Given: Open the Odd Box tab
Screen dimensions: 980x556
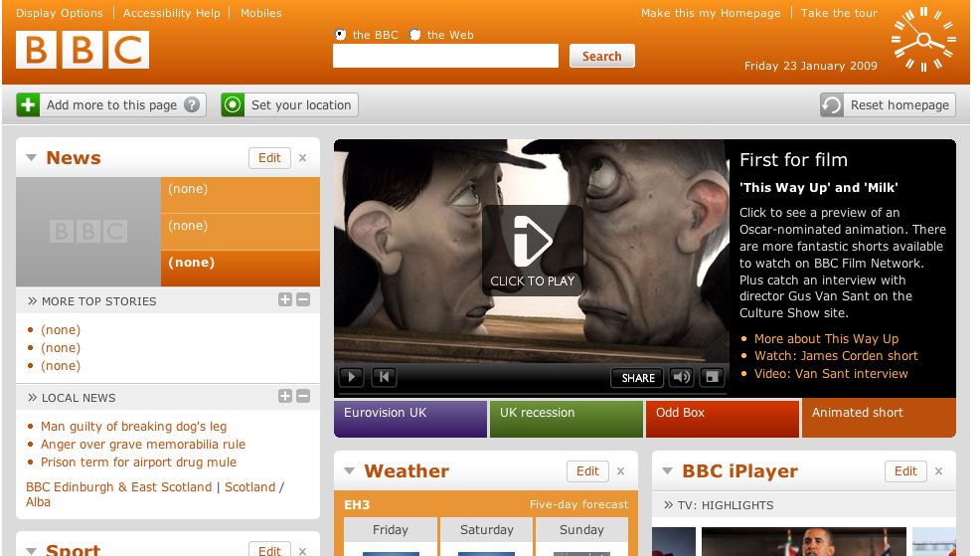Looking at the screenshot, I should coord(723,419).
